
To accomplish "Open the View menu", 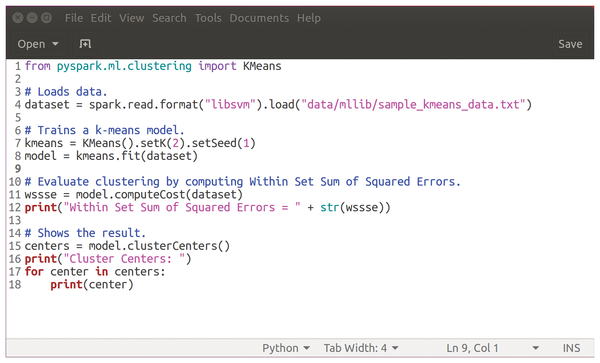I will pos(131,18).
